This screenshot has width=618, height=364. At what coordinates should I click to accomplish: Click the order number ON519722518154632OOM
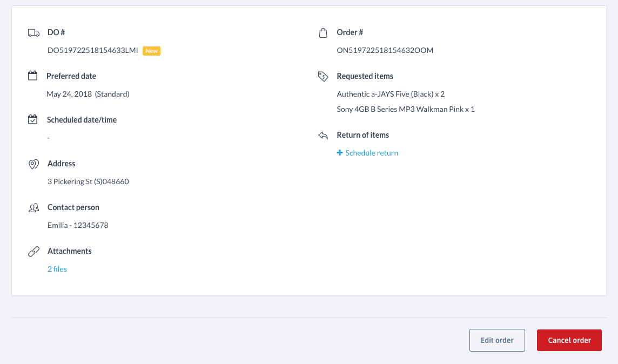coord(385,51)
